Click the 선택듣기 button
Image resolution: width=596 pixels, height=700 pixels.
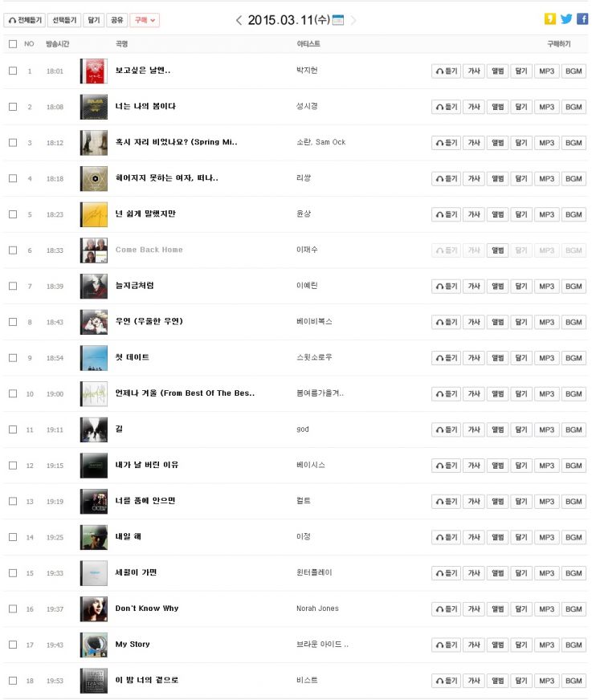(64, 20)
